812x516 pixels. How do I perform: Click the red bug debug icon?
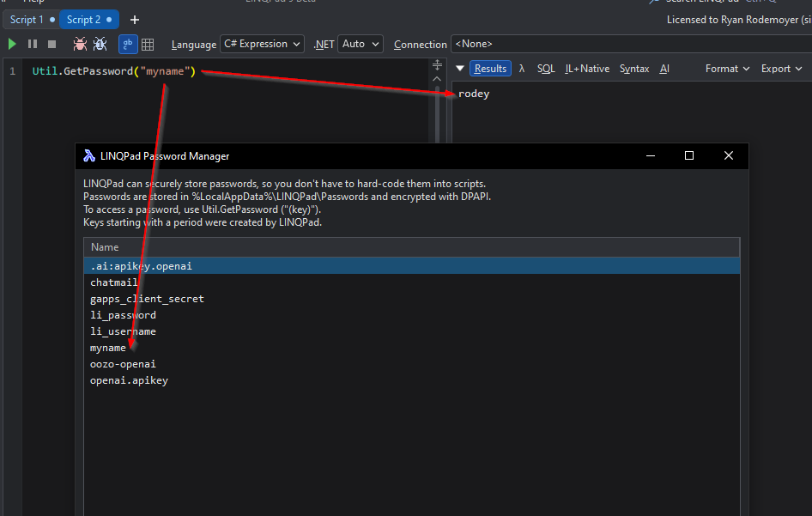pos(80,44)
